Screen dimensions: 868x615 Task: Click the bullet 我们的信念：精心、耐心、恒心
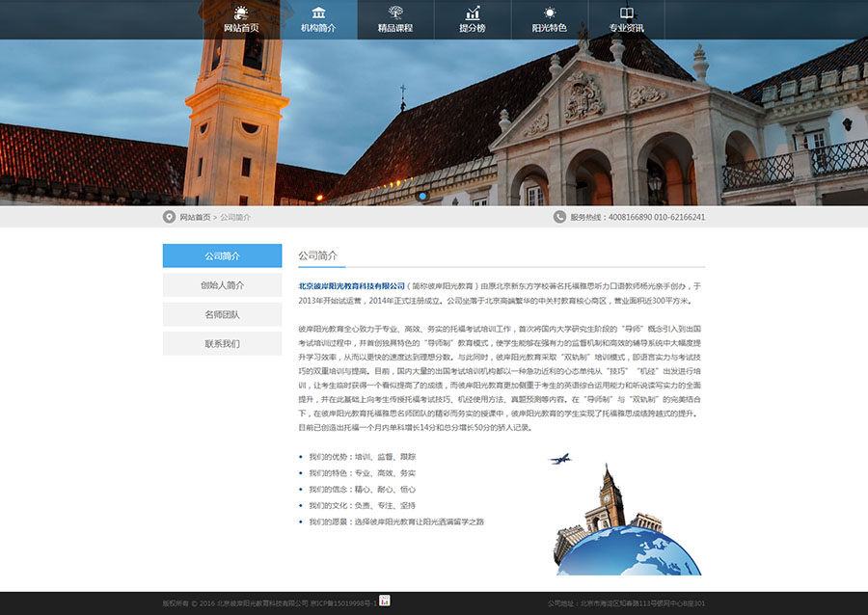pos(362,490)
